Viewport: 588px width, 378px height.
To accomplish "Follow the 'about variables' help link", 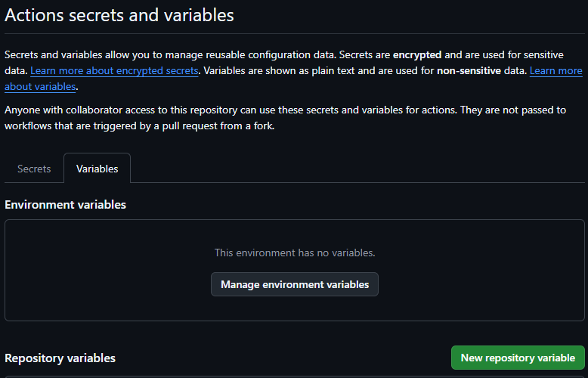I will (x=40, y=86).
